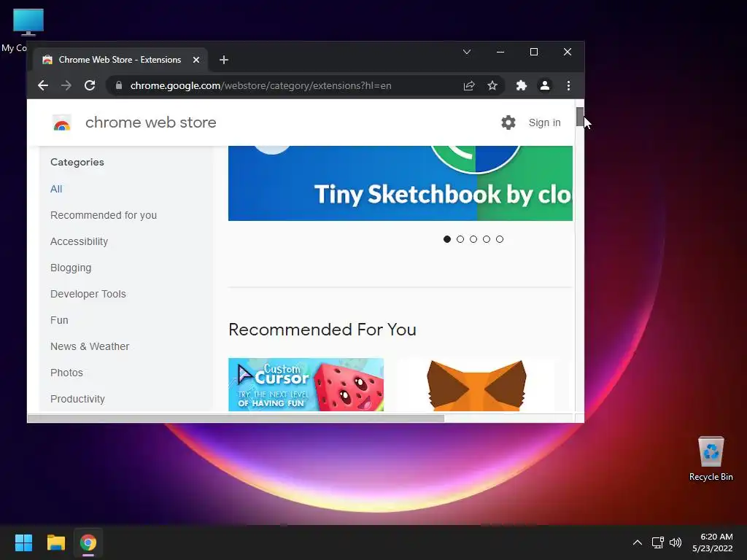The width and height of the screenshot is (747, 560).
Task: Open the MetaMask fox extension card
Action: point(476,385)
